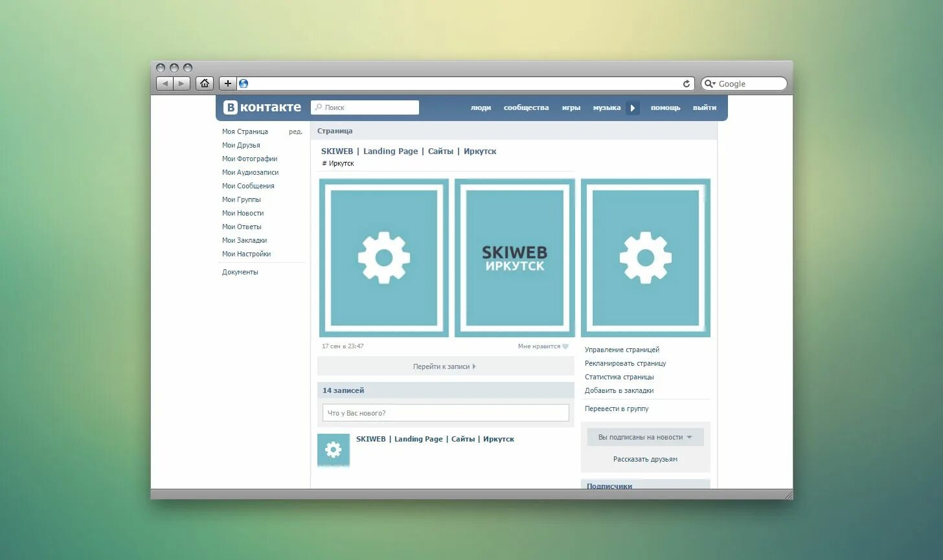Click 'Мне нравится' text on the post
943x560 pixels.
click(x=539, y=346)
